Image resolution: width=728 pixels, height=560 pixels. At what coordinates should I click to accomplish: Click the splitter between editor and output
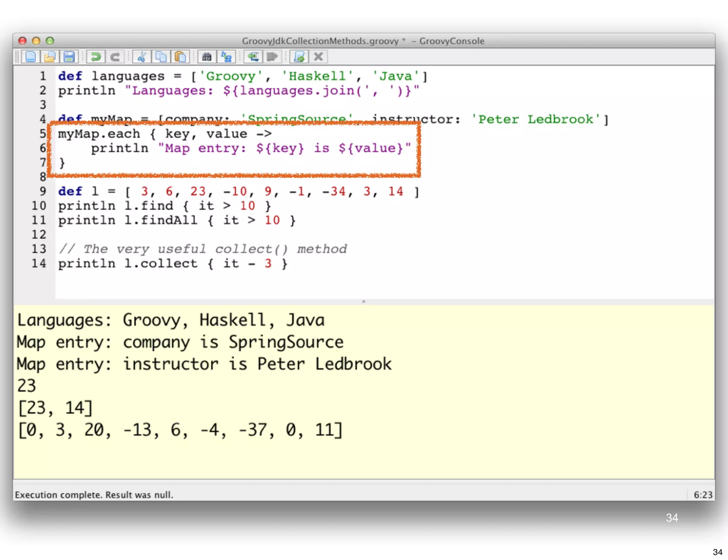[x=363, y=302]
